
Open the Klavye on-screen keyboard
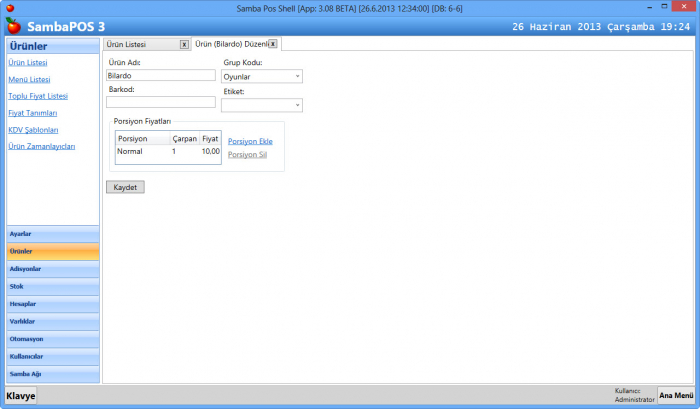pyautogui.click(x=20, y=396)
